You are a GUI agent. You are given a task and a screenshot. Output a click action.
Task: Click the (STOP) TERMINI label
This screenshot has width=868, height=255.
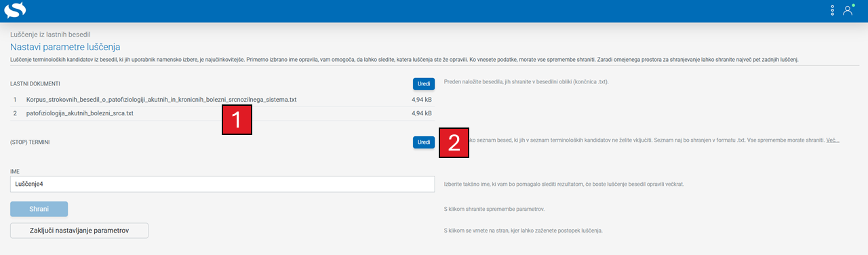click(x=31, y=142)
